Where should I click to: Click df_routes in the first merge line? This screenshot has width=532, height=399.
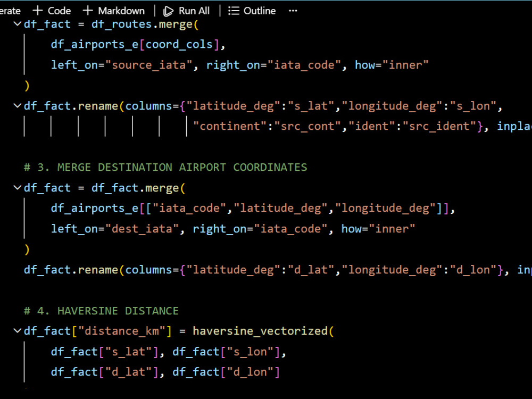click(x=122, y=24)
